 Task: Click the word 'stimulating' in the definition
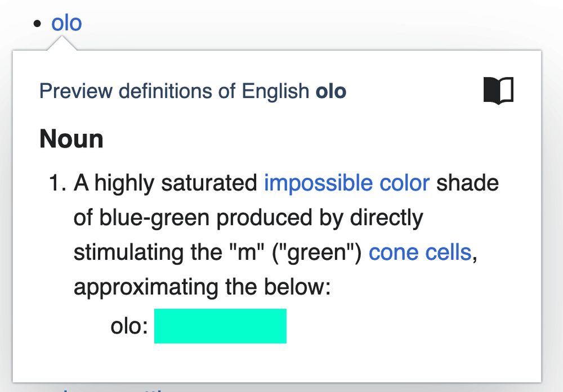pos(129,253)
